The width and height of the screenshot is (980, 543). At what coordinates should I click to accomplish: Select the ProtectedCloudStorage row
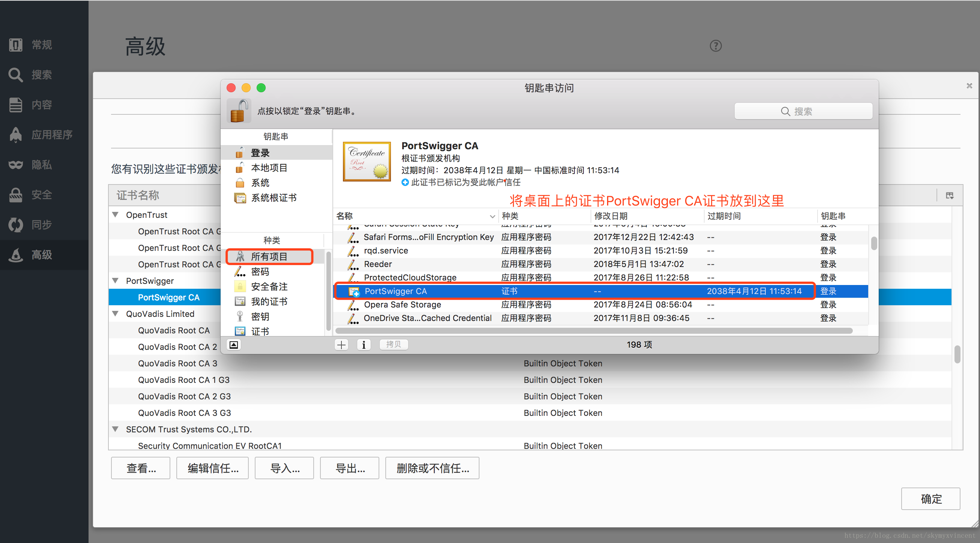click(x=601, y=277)
